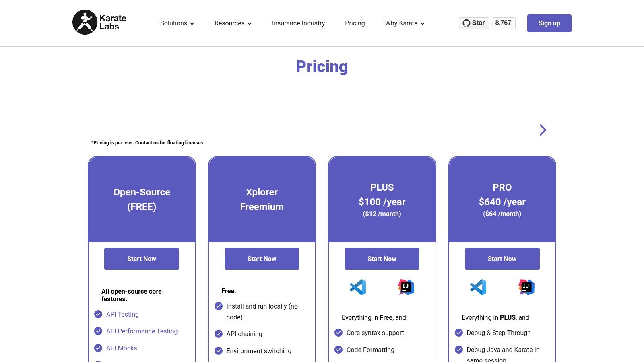Screen dimensions: 644x362
Task: Click the 8,767 GitHub star count
Action: [503, 23]
